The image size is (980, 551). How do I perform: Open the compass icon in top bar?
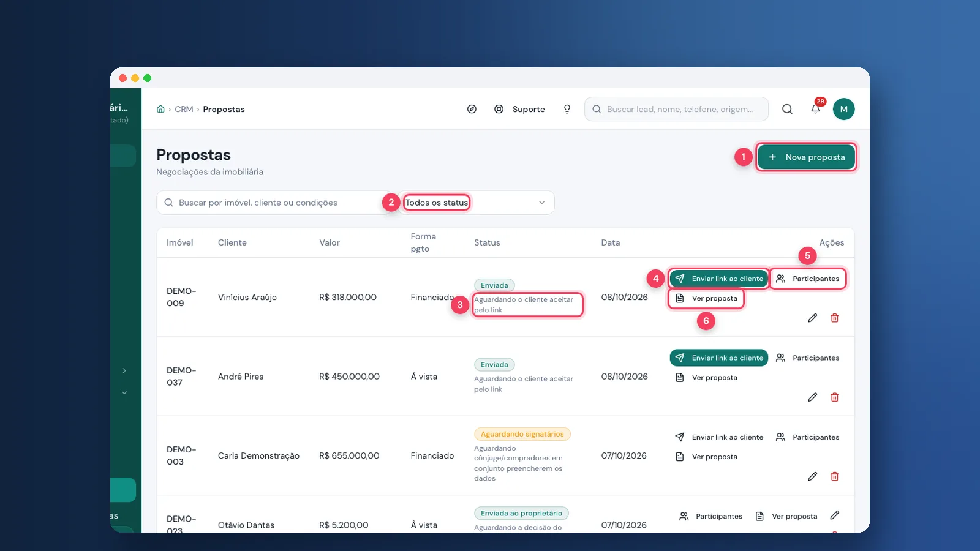472,109
